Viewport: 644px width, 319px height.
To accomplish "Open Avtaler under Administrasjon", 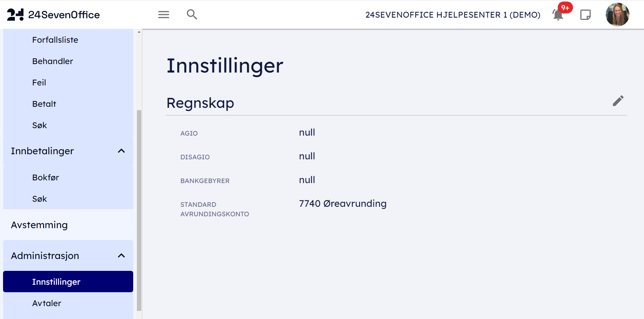I will 47,303.
